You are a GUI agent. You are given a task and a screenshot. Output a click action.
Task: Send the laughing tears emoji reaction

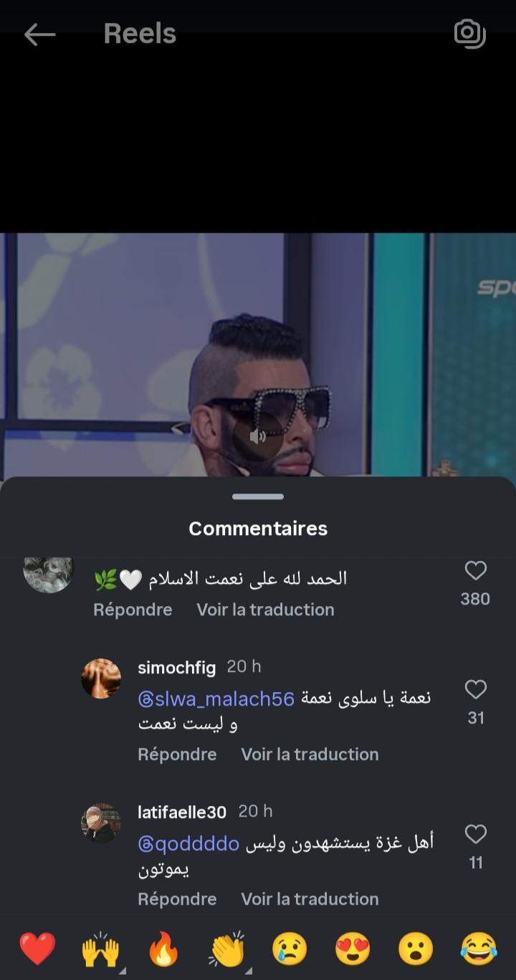479,949
